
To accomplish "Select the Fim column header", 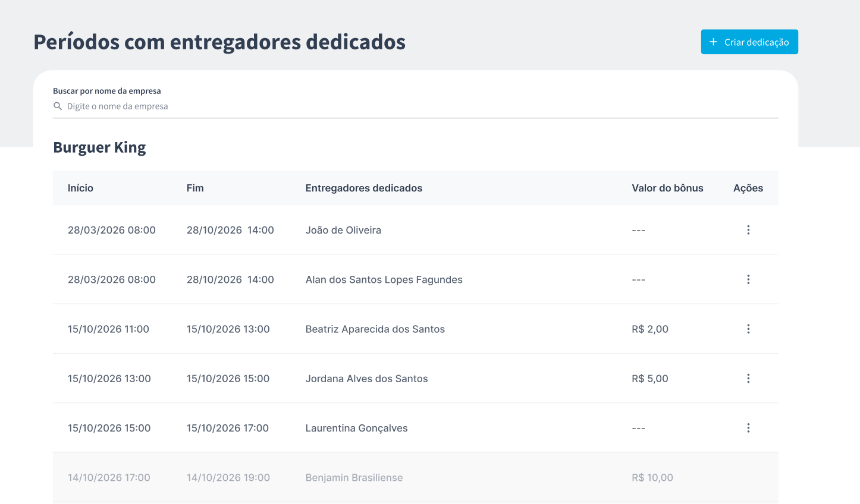I will [195, 188].
